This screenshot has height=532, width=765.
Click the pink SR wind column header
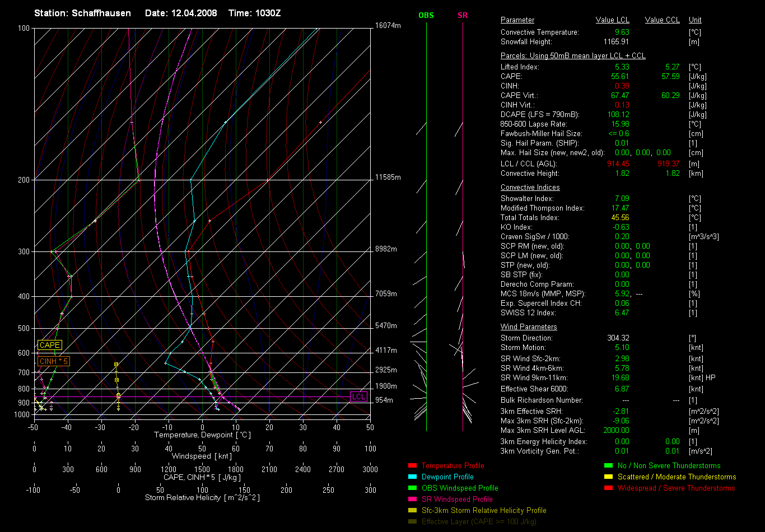pyautogui.click(x=463, y=16)
